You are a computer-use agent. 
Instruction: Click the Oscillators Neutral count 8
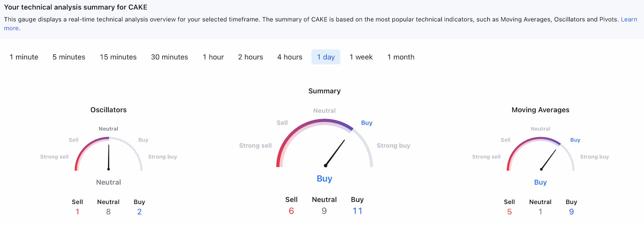coord(108,212)
